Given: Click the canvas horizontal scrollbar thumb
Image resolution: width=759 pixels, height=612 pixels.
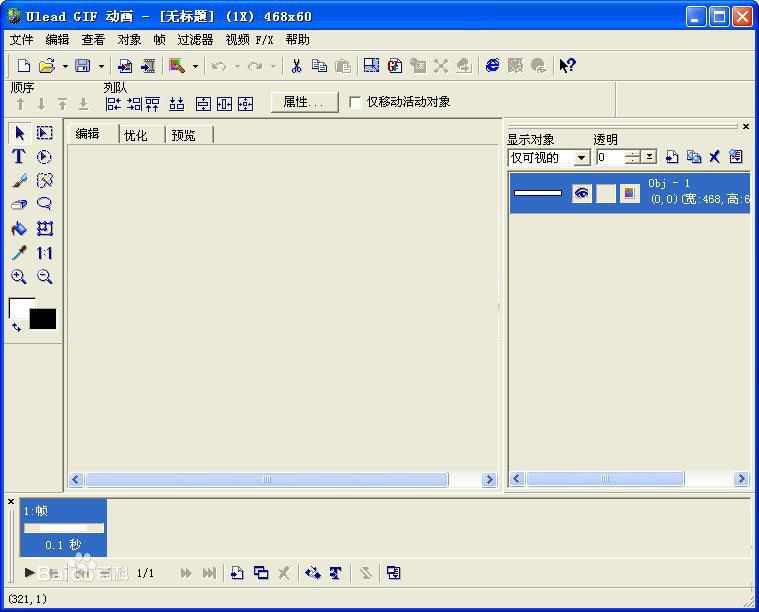Looking at the screenshot, I should point(267,479).
